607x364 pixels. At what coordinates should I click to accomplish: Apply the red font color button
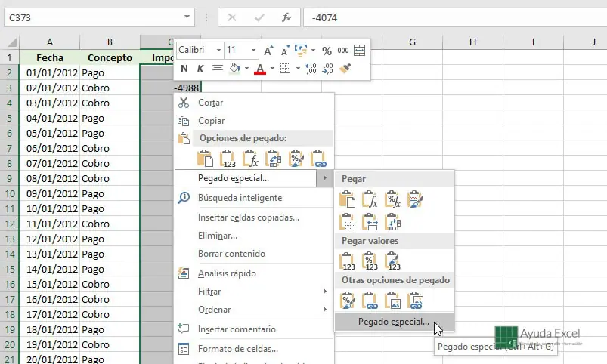tap(260, 69)
